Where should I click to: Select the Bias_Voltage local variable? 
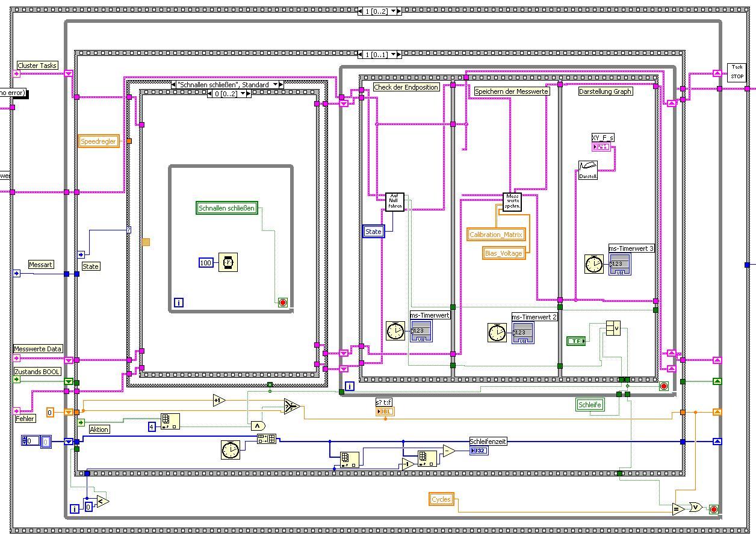click(x=504, y=253)
